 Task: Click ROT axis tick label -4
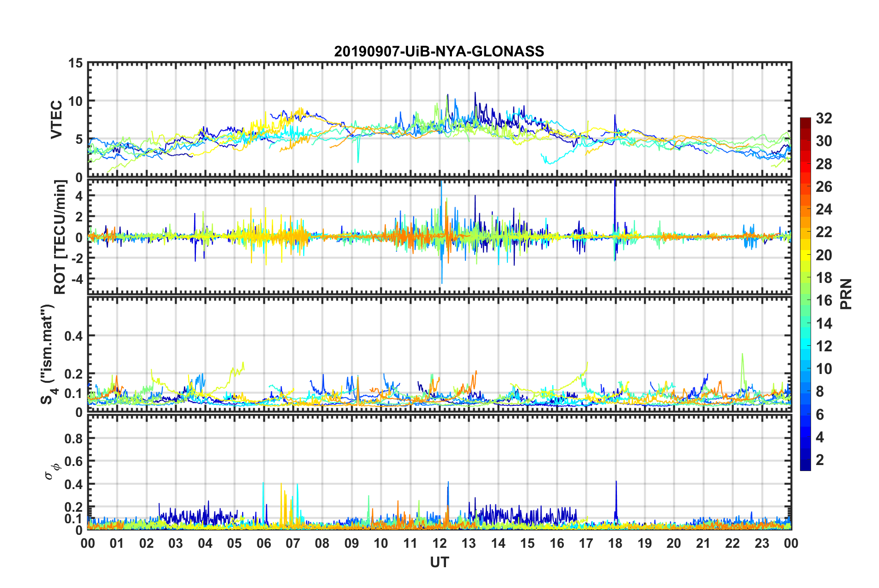[77, 280]
